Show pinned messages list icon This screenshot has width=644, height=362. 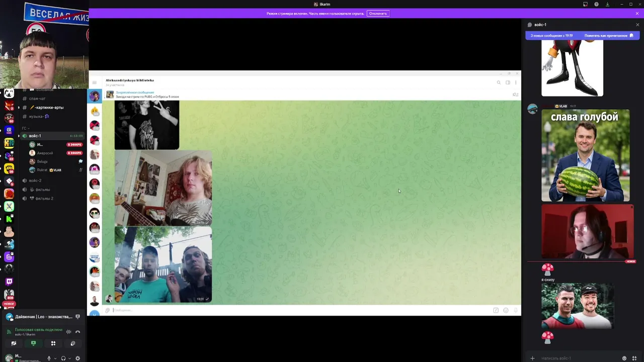click(515, 95)
